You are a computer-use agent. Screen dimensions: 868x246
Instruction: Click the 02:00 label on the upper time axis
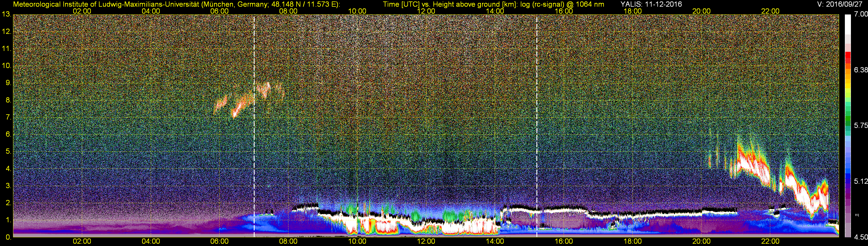(82, 11)
